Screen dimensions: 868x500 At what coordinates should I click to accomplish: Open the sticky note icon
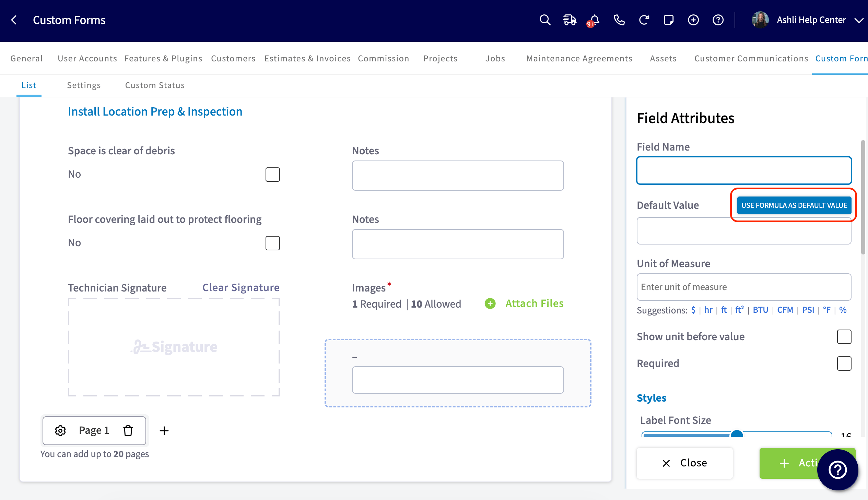click(x=668, y=20)
